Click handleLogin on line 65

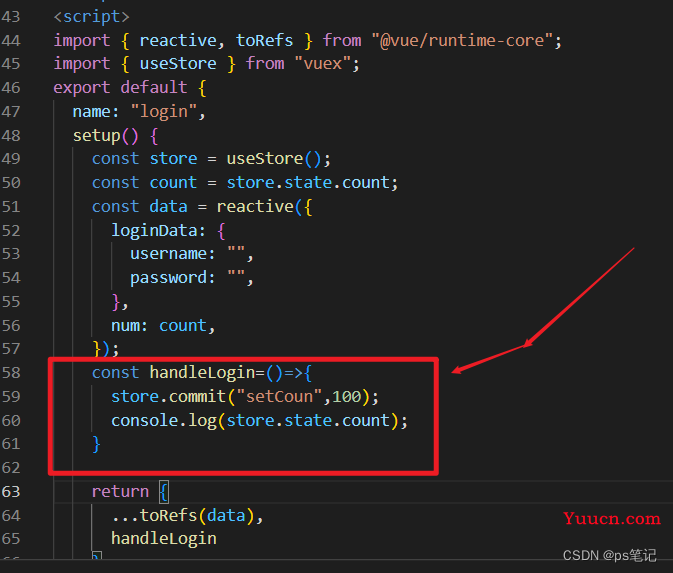pos(164,539)
